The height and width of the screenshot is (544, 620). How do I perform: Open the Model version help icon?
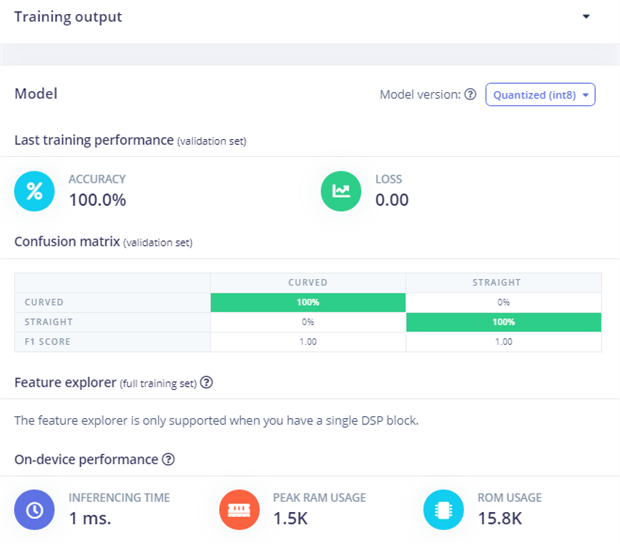(470, 95)
